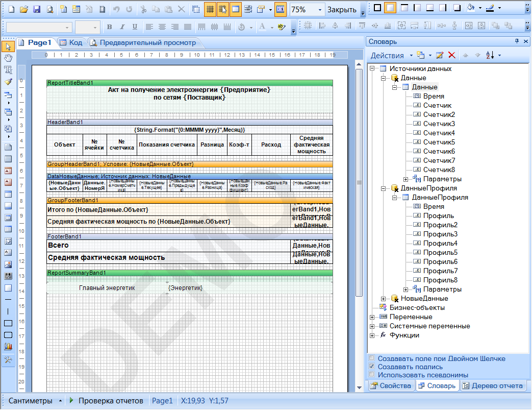Open the Сантиметры units selector
The height and width of the screenshot is (410, 532).
pyautogui.click(x=34, y=401)
